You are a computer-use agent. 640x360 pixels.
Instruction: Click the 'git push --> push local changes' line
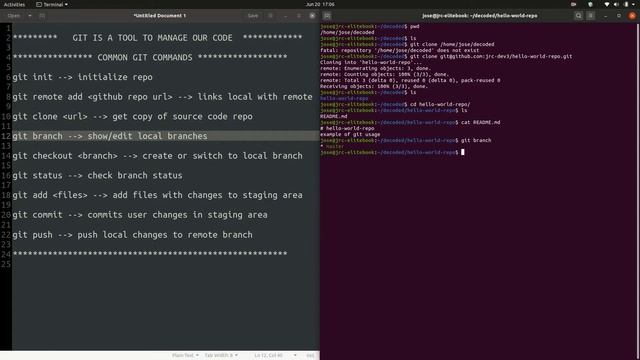[133, 235]
